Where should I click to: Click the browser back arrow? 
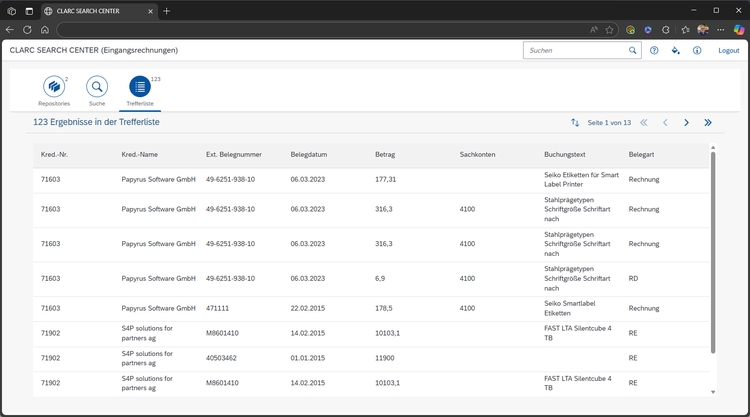10,30
